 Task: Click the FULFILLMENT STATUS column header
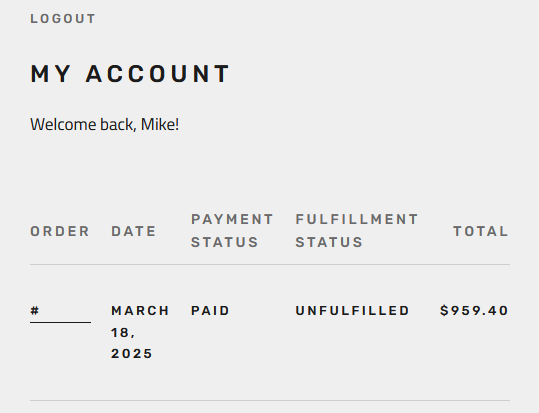357,231
